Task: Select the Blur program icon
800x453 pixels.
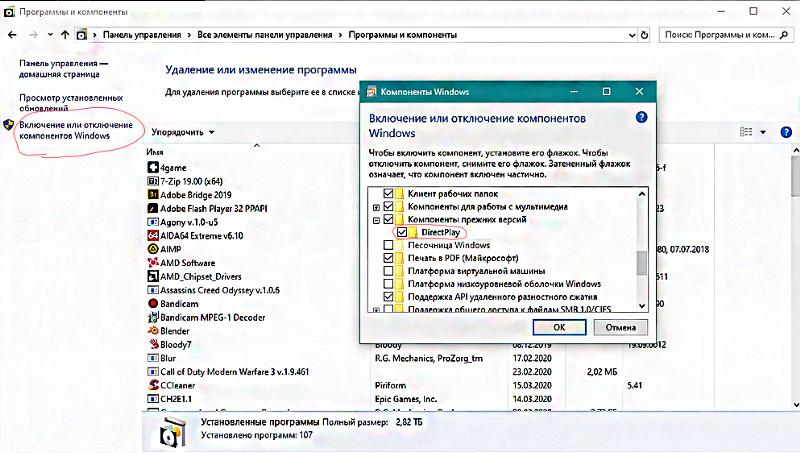Action: (x=153, y=358)
